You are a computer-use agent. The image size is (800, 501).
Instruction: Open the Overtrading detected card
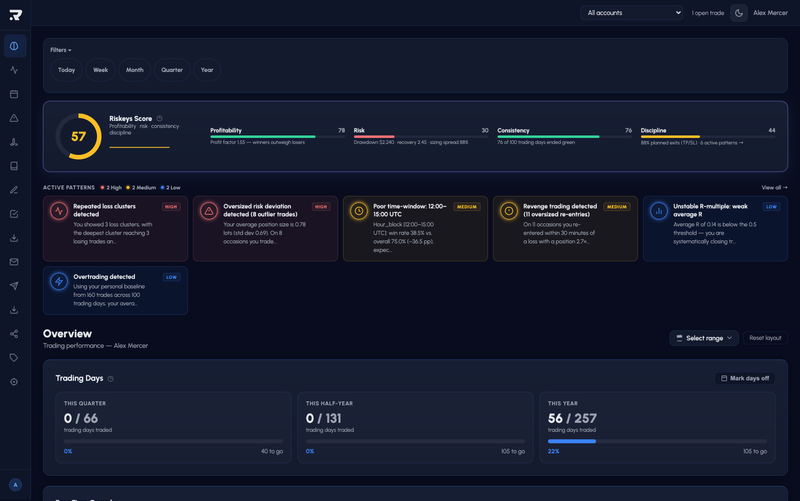[x=115, y=290]
